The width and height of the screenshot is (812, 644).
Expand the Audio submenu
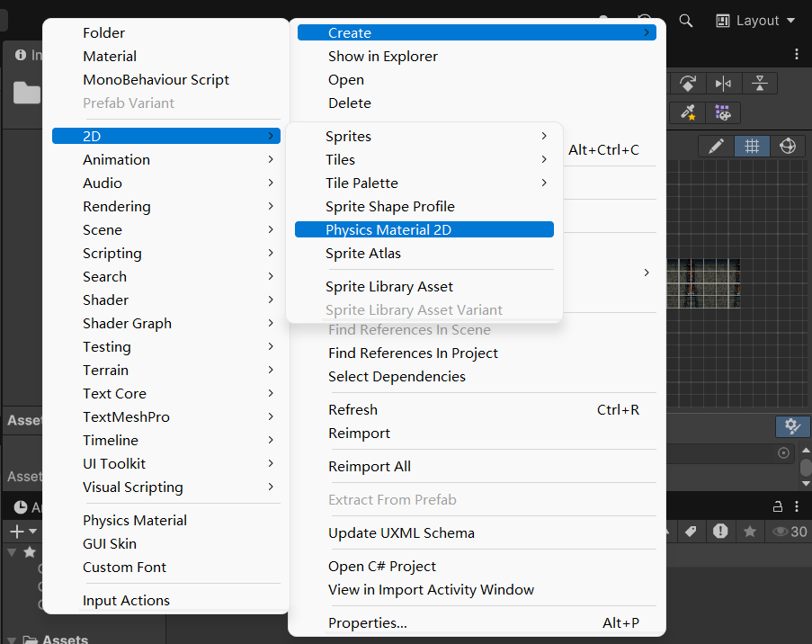click(165, 183)
